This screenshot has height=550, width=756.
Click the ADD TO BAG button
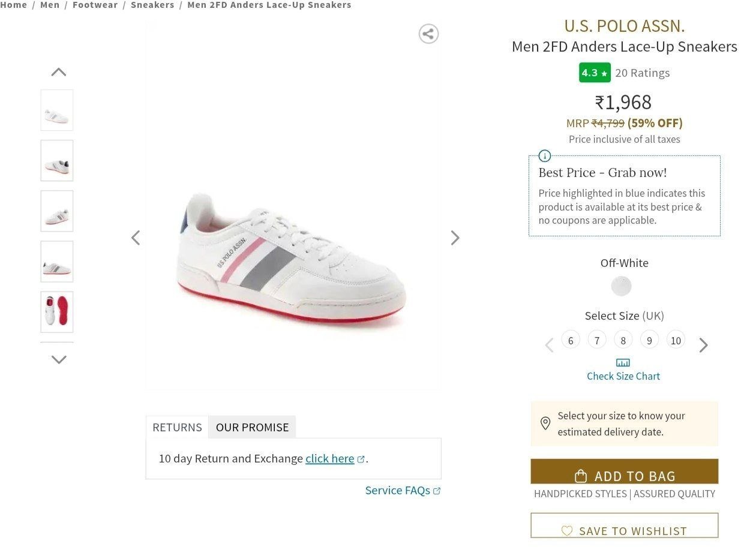pos(625,471)
